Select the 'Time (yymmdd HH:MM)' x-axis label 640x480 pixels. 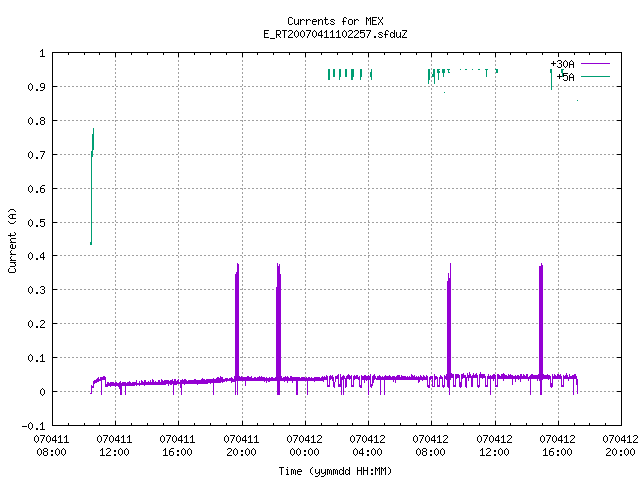click(x=335, y=471)
